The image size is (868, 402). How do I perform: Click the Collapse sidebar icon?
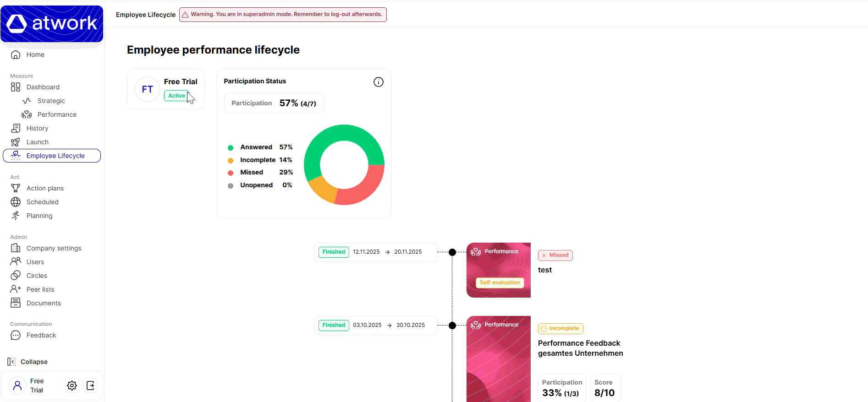[x=12, y=362]
